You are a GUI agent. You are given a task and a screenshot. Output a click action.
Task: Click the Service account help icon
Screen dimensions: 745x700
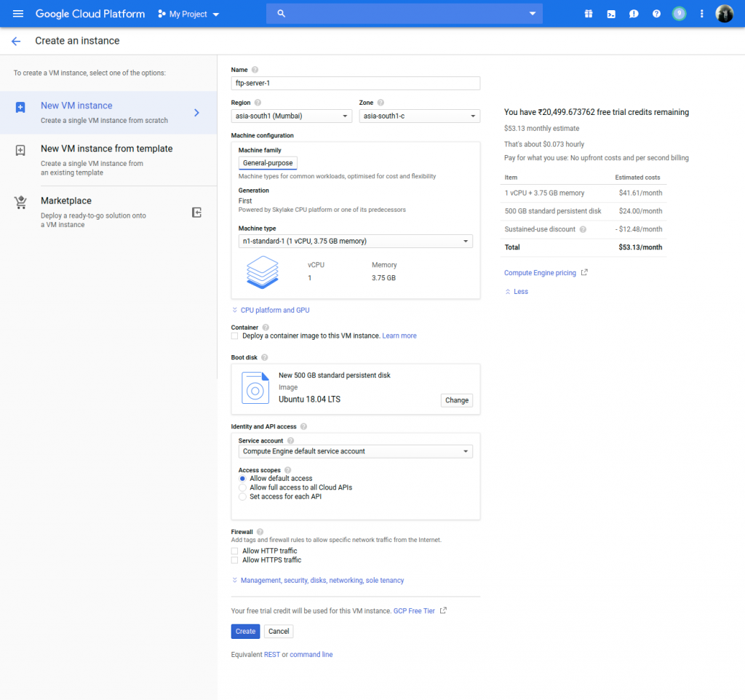[290, 441]
